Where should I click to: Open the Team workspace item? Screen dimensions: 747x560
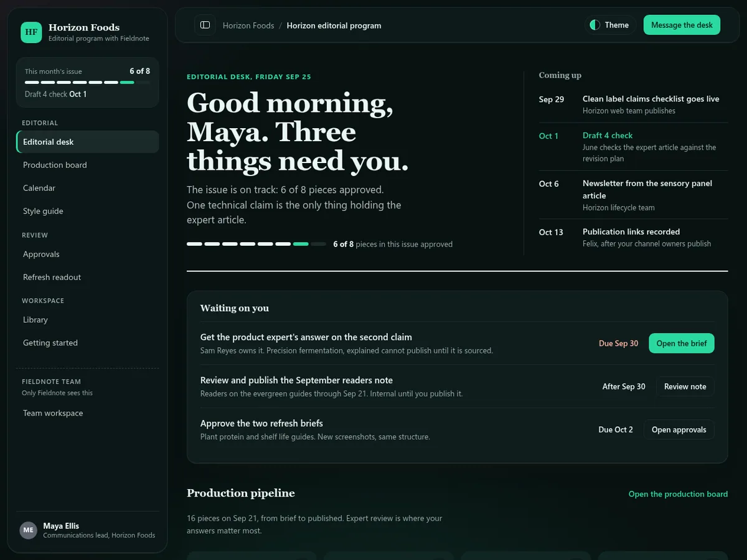pos(87,413)
